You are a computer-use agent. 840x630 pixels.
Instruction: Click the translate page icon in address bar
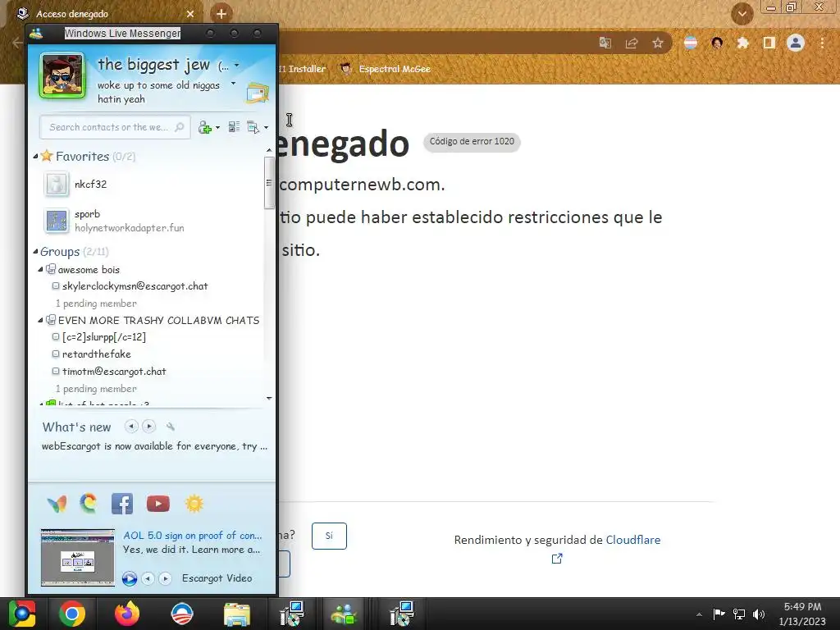605,43
